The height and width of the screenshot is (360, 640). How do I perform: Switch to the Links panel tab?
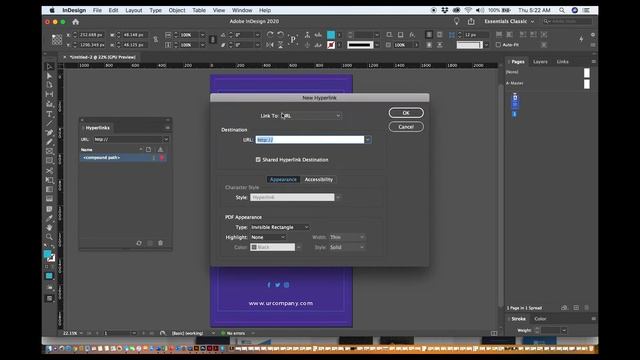click(562, 62)
